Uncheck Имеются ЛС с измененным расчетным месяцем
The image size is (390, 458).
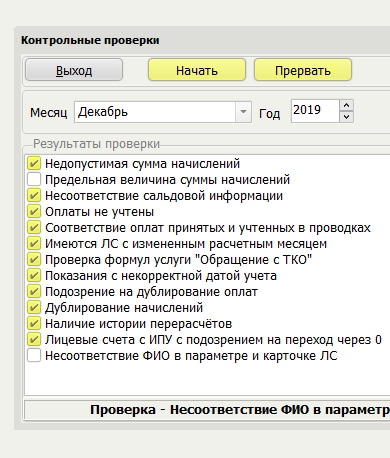point(34,243)
